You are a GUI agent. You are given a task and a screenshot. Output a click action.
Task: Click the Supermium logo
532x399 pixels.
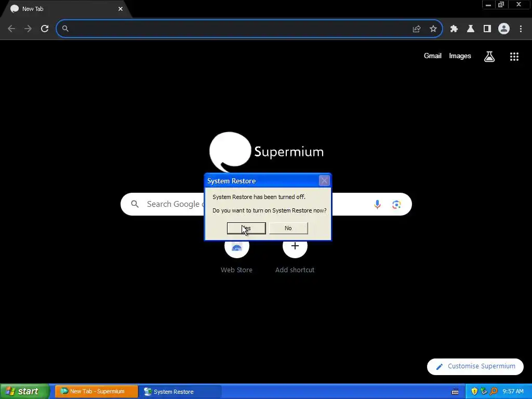point(267,152)
